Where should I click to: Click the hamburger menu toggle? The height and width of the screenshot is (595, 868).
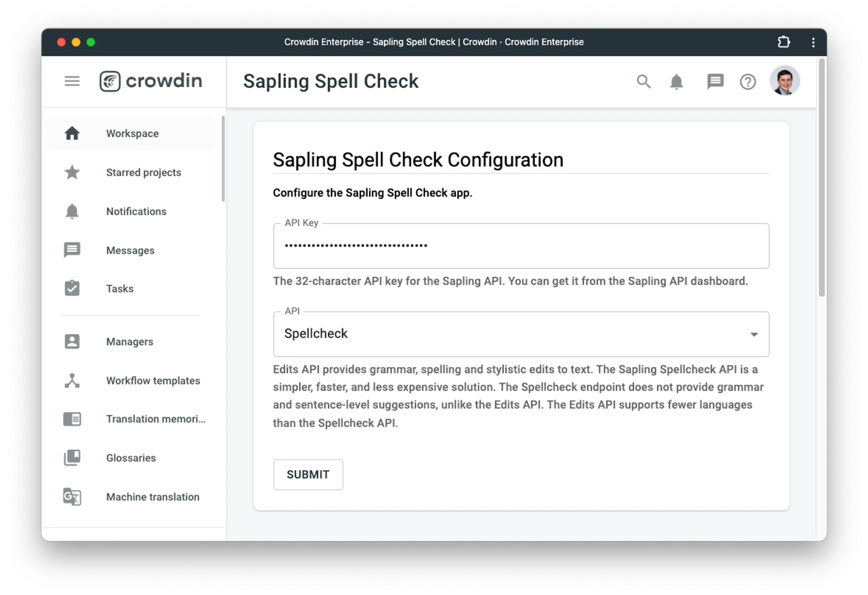click(72, 81)
